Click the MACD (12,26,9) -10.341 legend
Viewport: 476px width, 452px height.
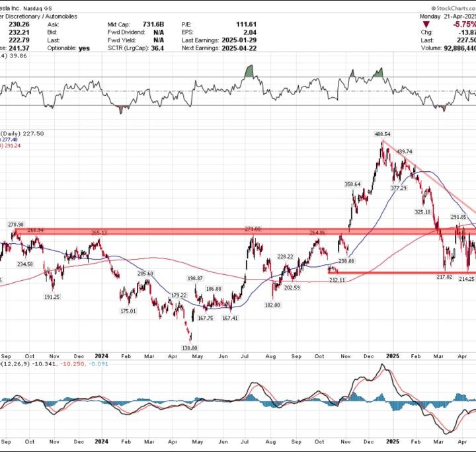(x=28, y=363)
